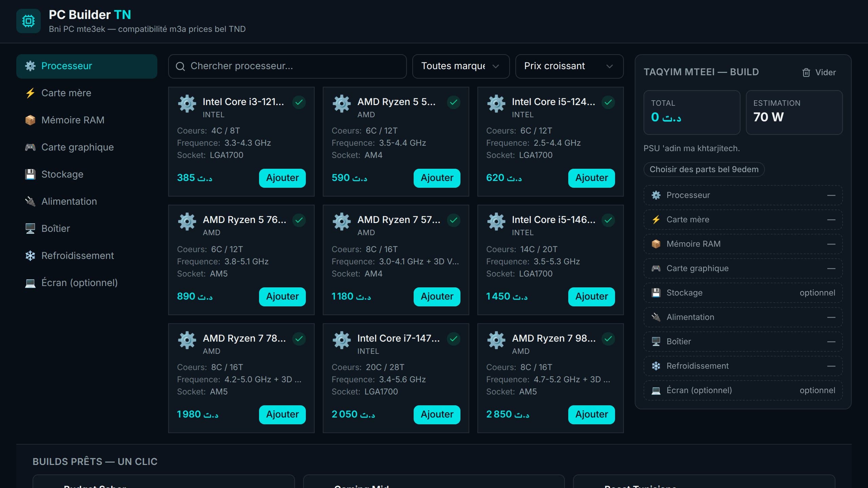The height and width of the screenshot is (488, 868).
Task: Click compatibility checkmark on Intel Core i3-121 card
Action: click(x=299, y=102)
